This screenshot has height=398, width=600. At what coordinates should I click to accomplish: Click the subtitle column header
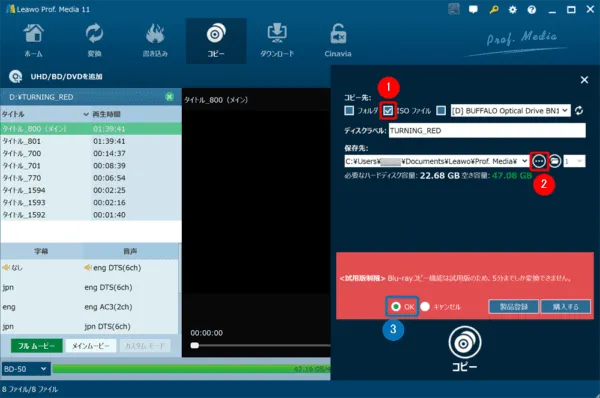pyautogui.click(x=41, y=251)
